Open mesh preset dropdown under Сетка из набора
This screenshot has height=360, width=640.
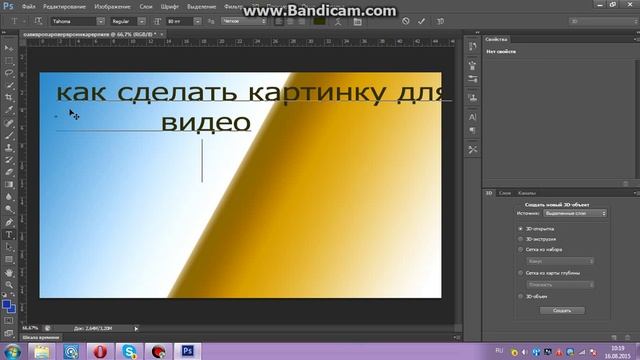[560, 261]
